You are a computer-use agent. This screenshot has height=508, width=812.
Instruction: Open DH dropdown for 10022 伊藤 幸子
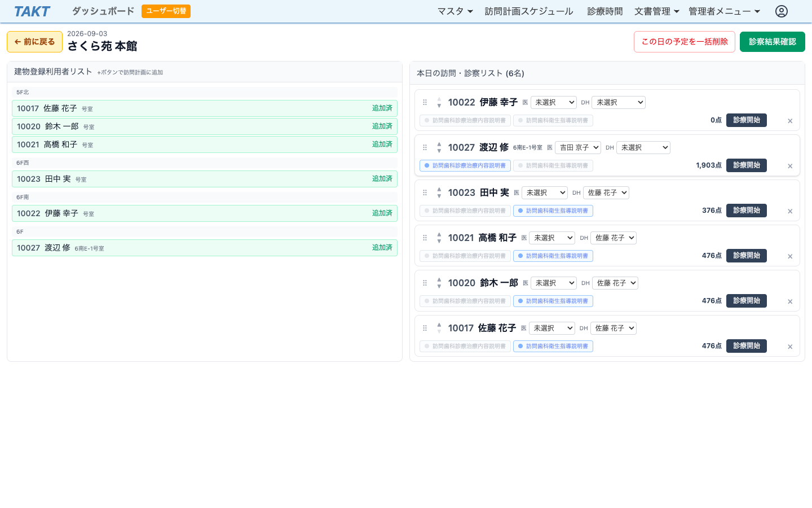(x=618, y=102)
